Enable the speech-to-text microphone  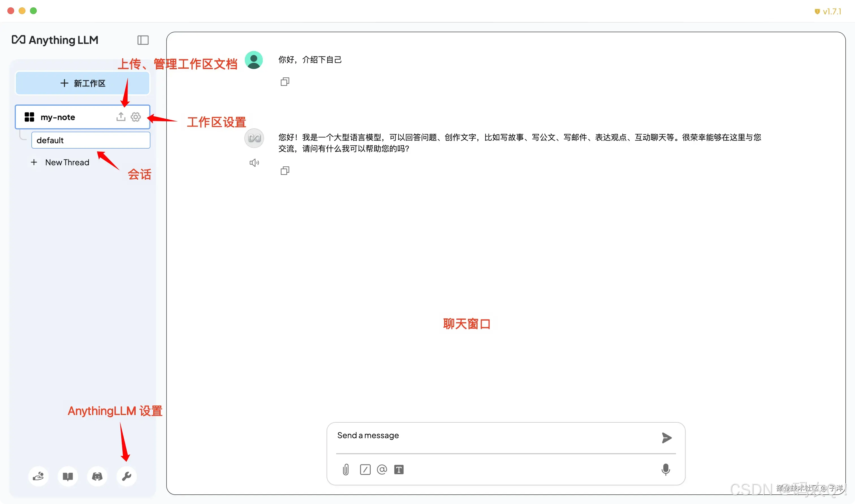click(666, 470)
